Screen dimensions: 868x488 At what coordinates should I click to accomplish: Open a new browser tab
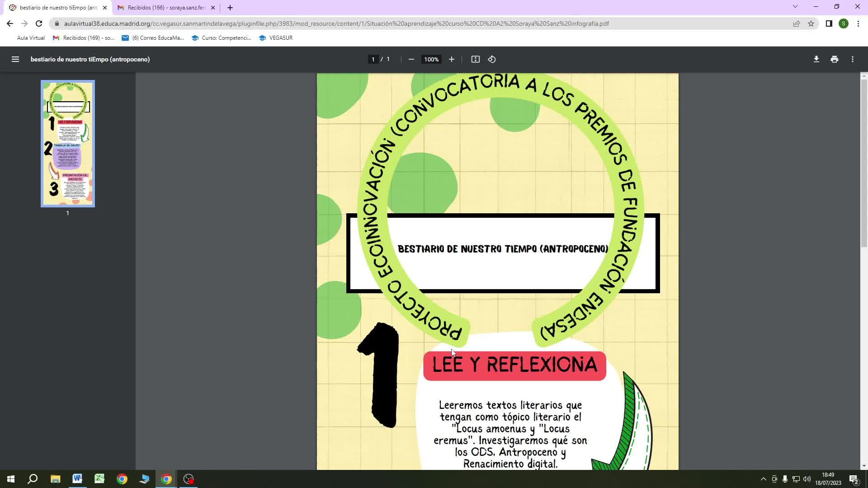point(230,8)
